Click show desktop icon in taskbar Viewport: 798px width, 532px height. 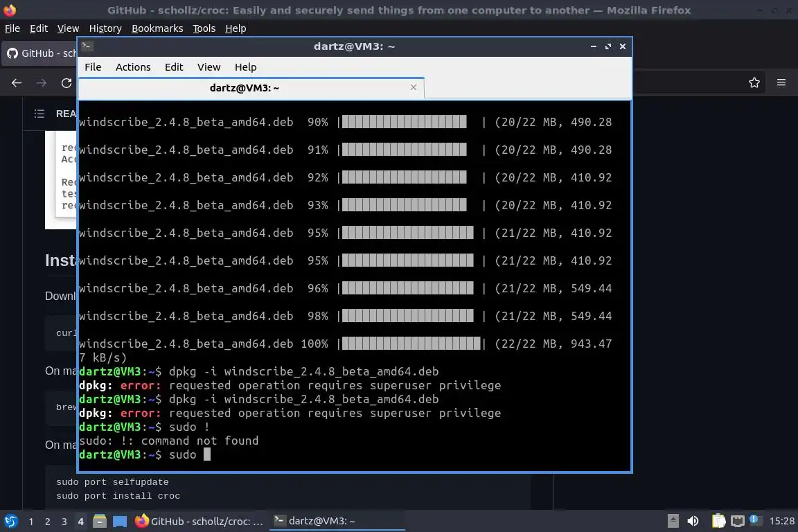coord(120,522)
